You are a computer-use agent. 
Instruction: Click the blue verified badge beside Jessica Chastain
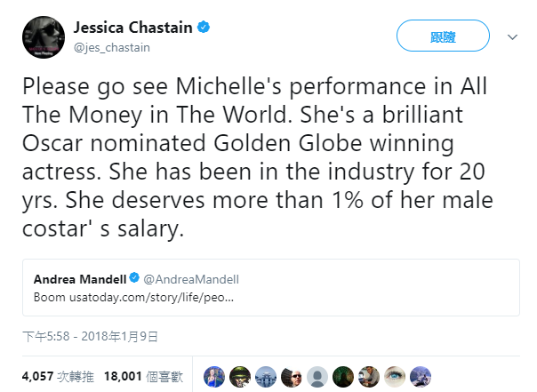(204, 27)
